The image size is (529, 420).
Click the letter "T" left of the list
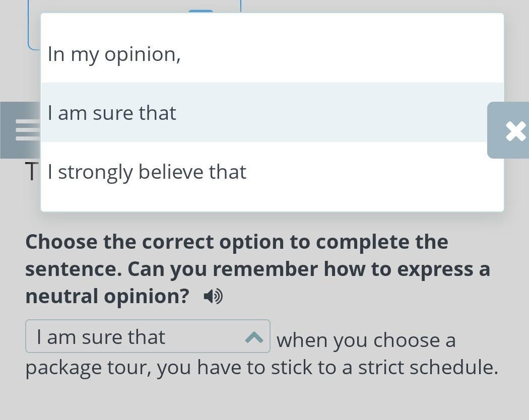[32, 172]
